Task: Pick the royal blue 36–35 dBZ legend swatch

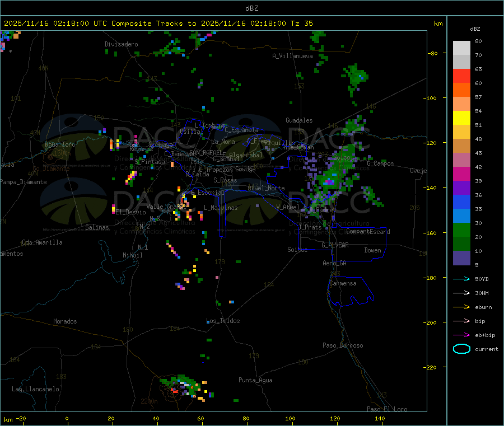Action: click(461, 202)
